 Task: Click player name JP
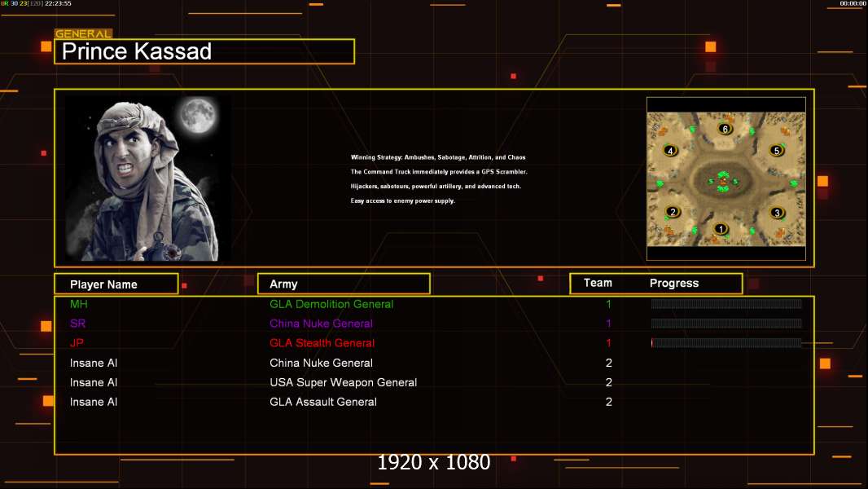pyautogui.click(x=77, y=343)
